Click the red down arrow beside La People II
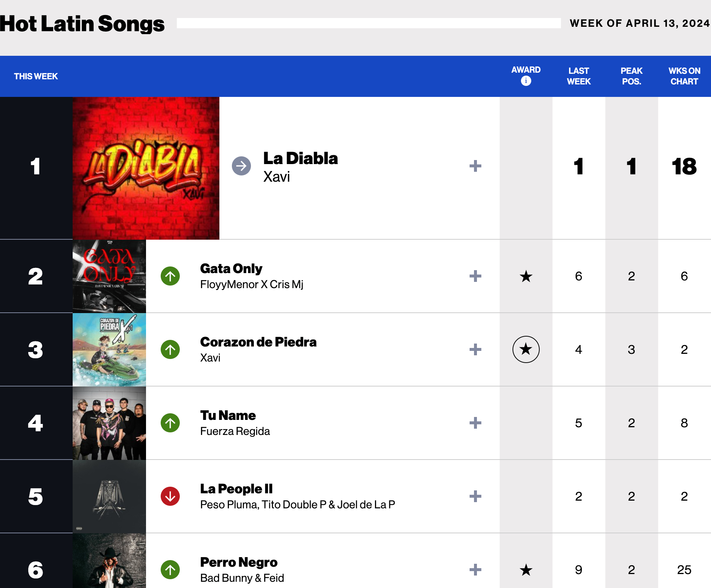The width and height of the screenshot is (711, 588). 169,497
